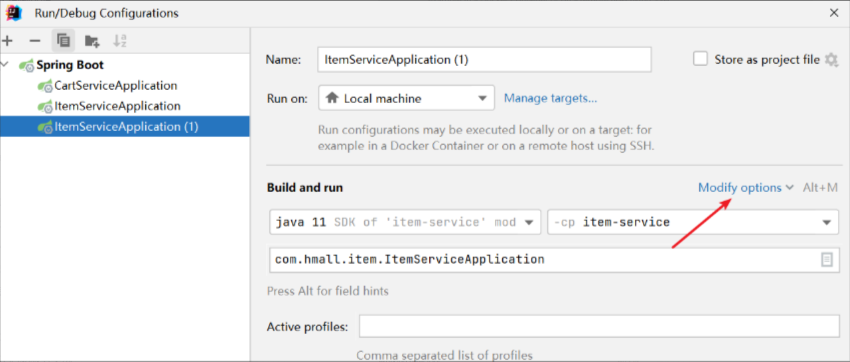Create a new configuration folder
The height and width of the screenshot is (362, 850).
click(x=92, y=41)
